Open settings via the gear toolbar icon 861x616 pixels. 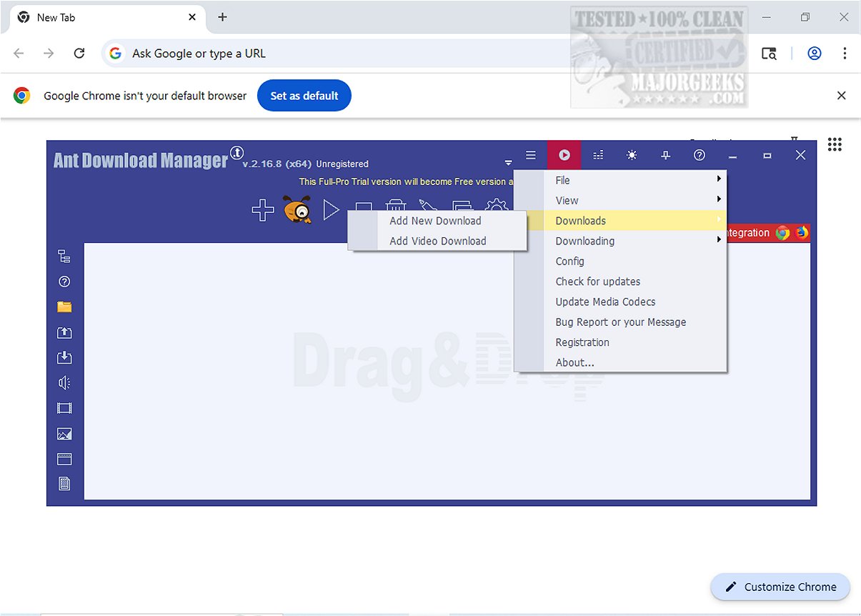(x=497, y=204)
